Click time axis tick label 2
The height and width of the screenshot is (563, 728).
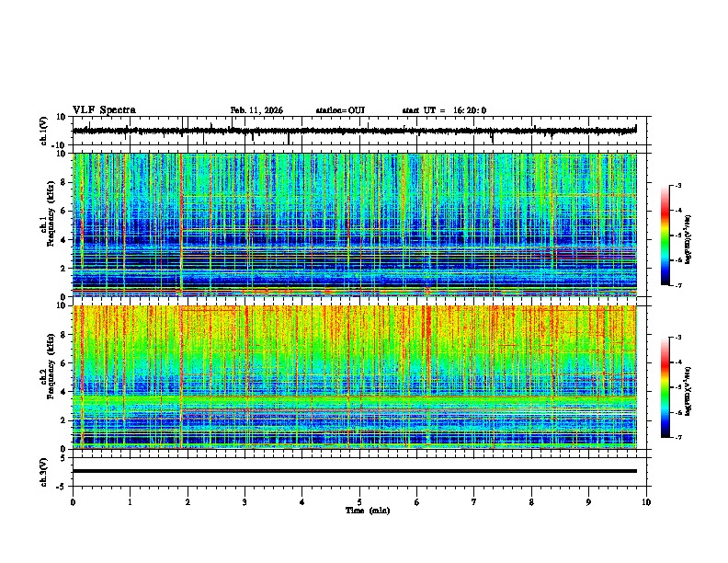(188, 502)
